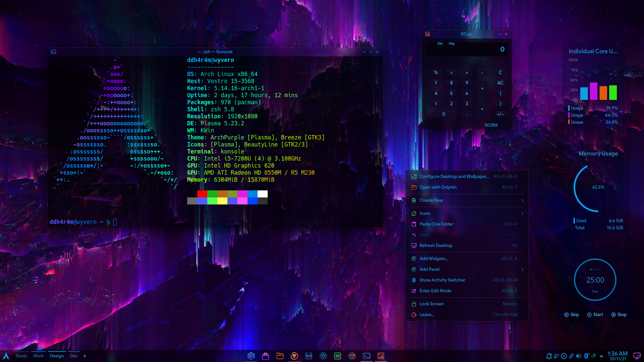Click the equals button in KCalc
644x362 pixels.
(x=482, y=109)
